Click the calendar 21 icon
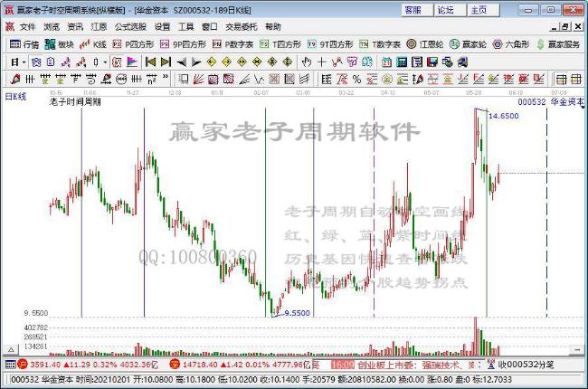 point(386,62)
